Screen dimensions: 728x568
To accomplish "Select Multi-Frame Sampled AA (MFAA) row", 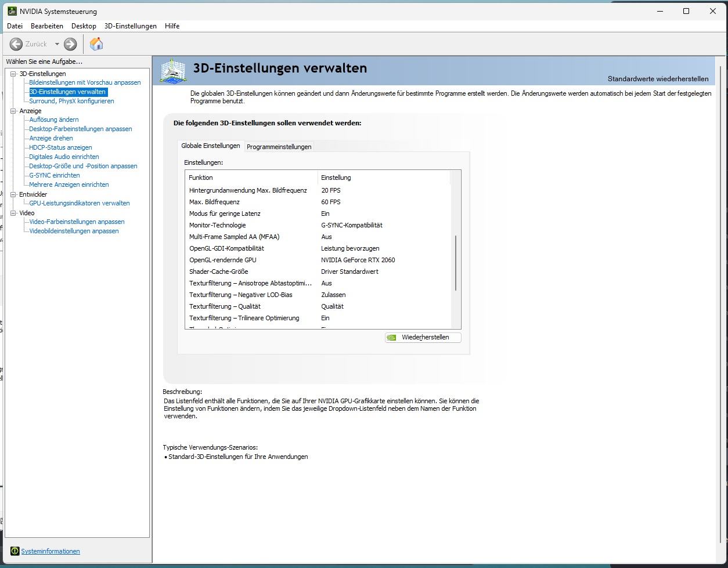I will click(x=318, y=237).
